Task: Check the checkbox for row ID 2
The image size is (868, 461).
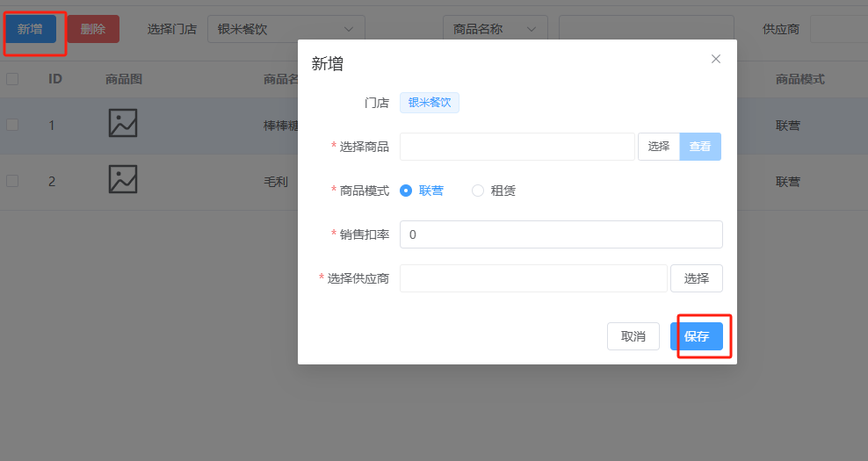Action: pyautogui.click(x=12, y=181)
